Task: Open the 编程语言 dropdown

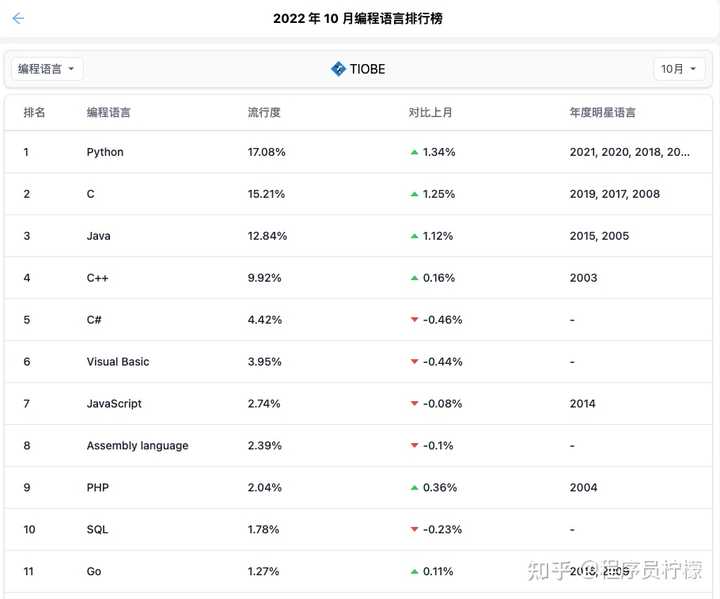Action: [x=47, y=69]
